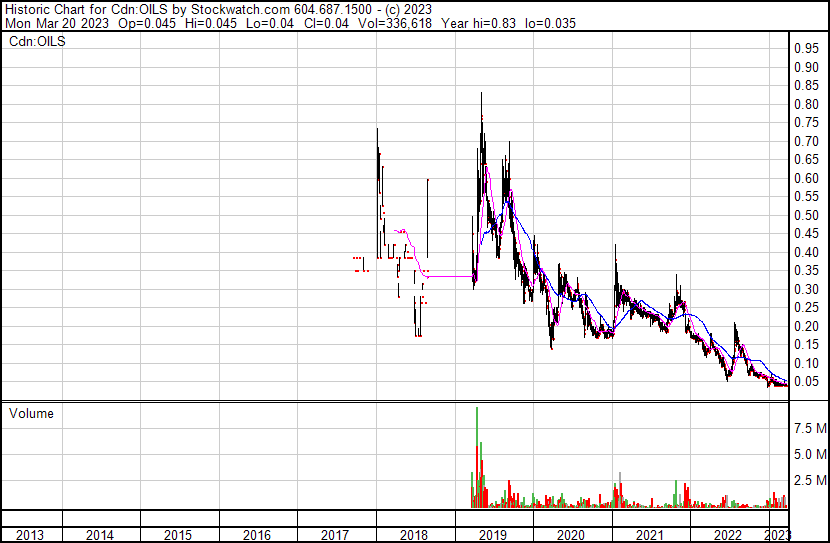Select the 2020 year on the axis

[x=570, y=535]
